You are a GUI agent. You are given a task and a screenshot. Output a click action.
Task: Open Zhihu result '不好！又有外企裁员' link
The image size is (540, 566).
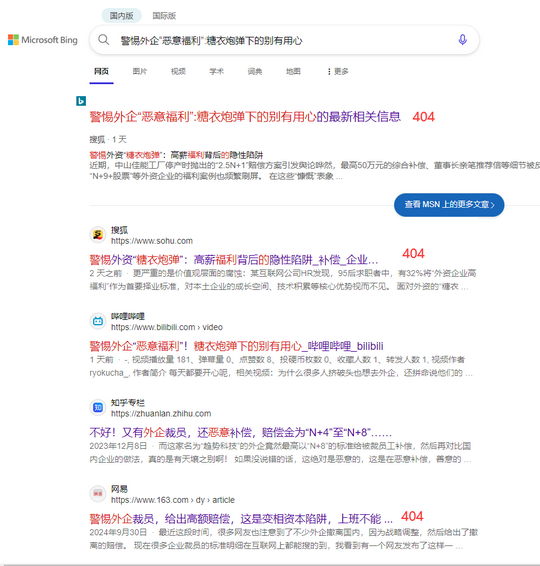click(240, 432)
